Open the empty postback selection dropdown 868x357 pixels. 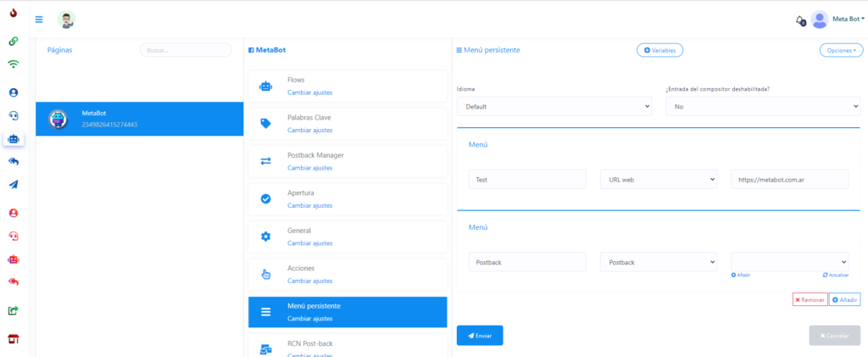click(789, 262)
